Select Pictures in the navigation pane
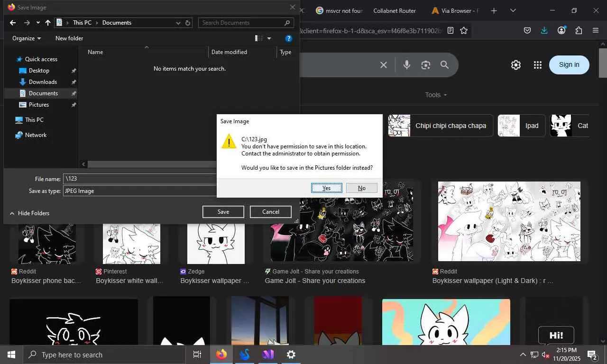The image size is (607, 364). 39,105
